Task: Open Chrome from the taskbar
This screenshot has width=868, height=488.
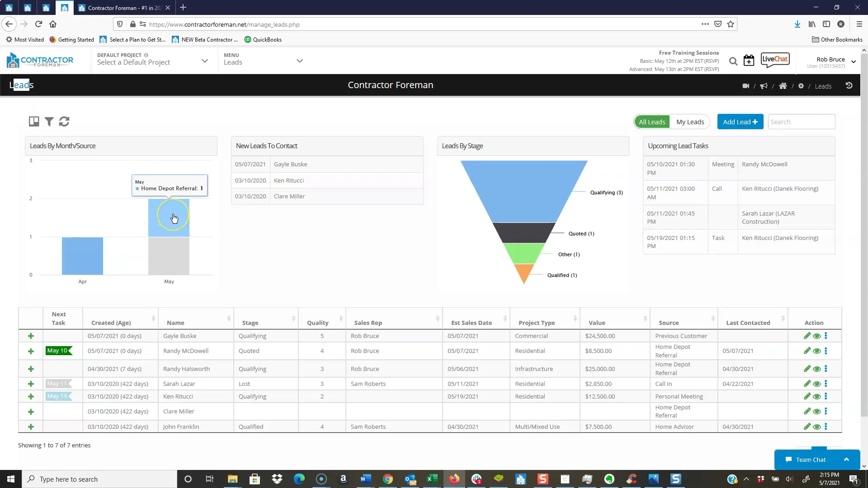Action: pos(387,479)
